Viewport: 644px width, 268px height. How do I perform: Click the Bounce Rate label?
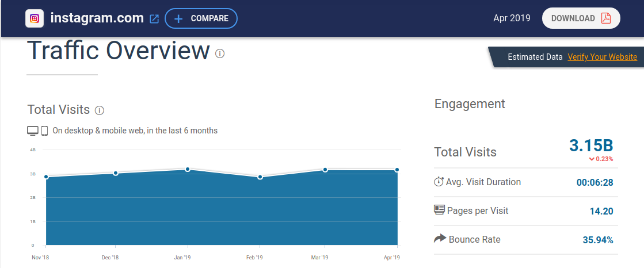[x=475, y=239]
